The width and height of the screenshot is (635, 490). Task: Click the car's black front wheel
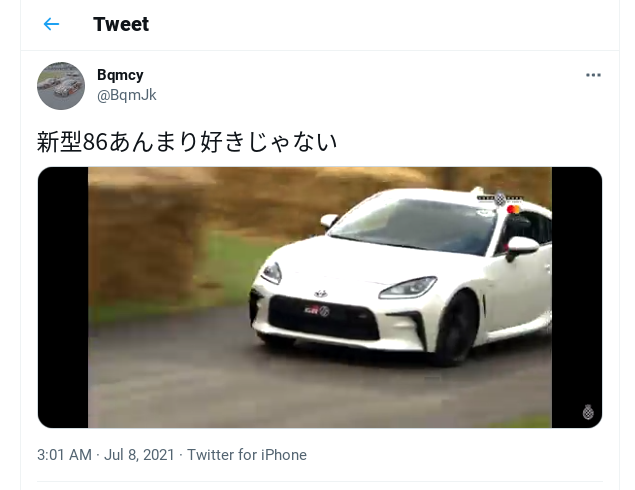458,328
